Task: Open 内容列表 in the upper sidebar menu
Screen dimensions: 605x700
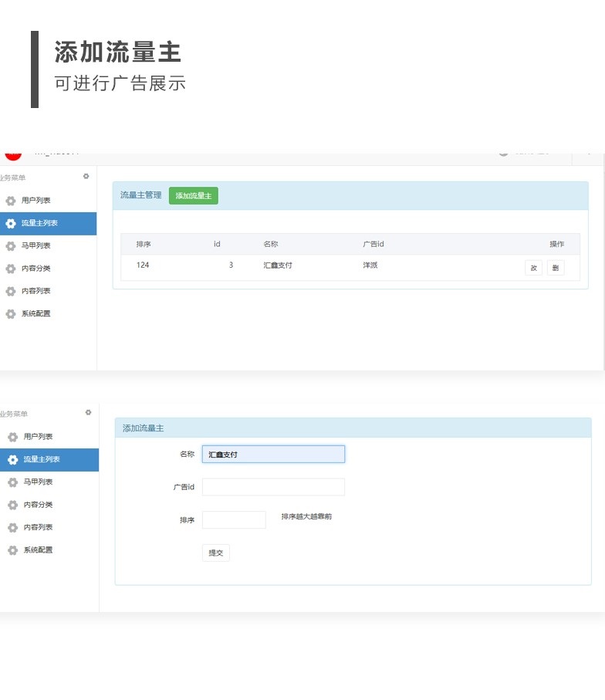Action: 35,291
